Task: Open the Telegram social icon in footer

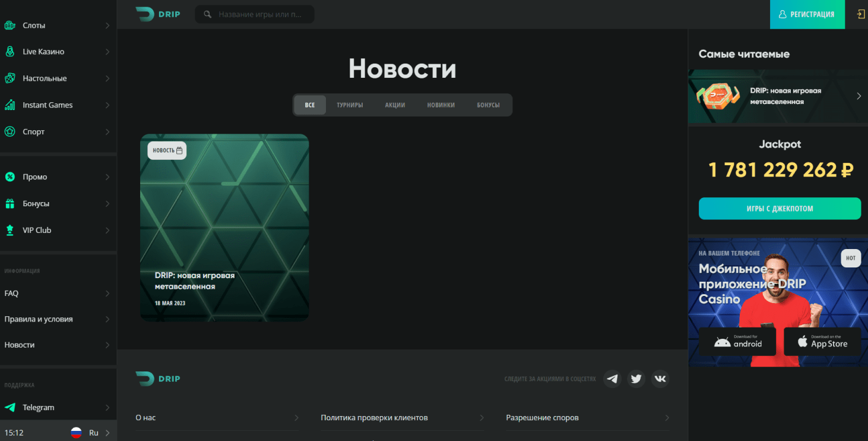Action: [x=612, y=379]
